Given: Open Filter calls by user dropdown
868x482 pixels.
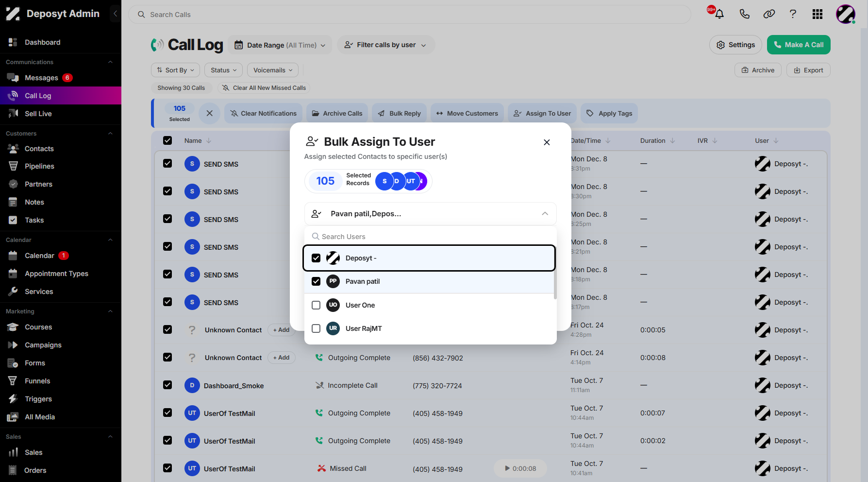Looking at the screenshot, I should [386, 45].
